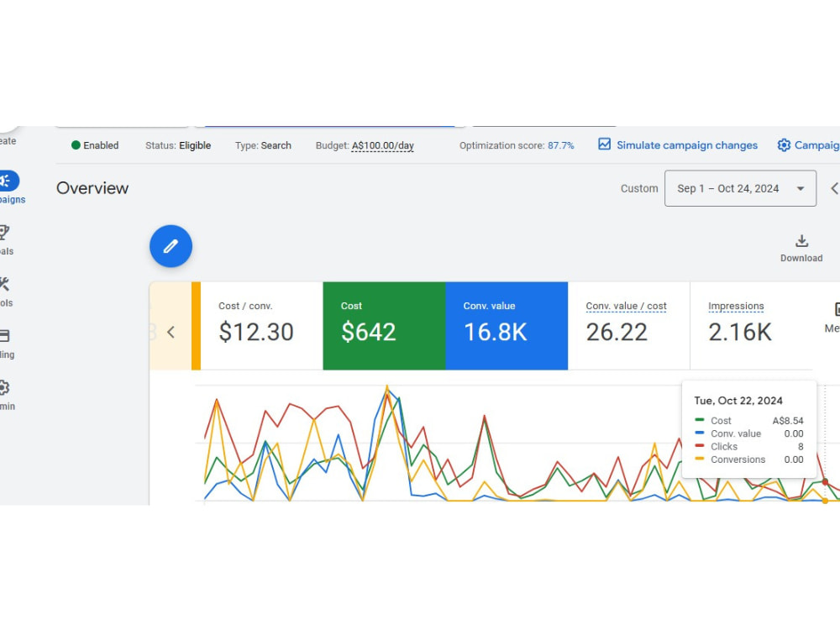This screenshot has height=630, width=840.
Task: Select the blue Conv. value metric card
Action: [507, 326]
